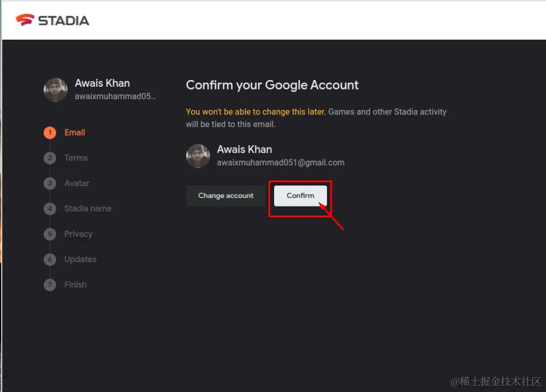Click the Stadia logo icon
Screen dimensions: 546x392
click(24, 20)
